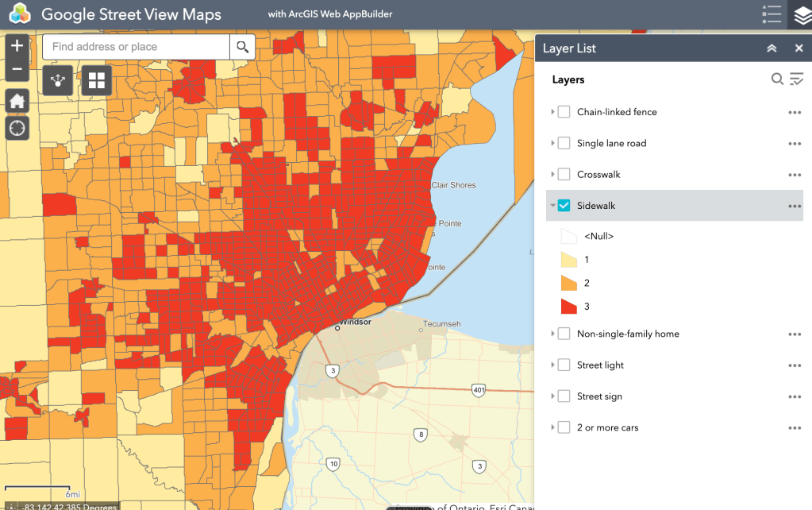The image size is (812, 510).
Task: Click the search magnifier button
Action: 242,47
